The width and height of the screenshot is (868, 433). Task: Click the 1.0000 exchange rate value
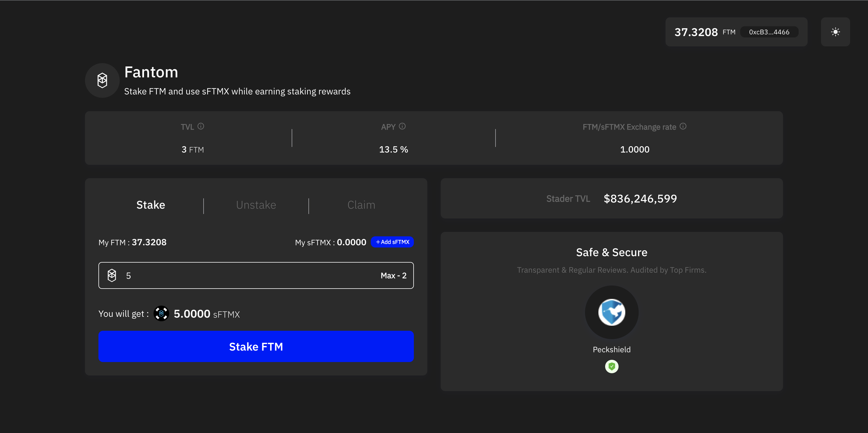point(635,149)
